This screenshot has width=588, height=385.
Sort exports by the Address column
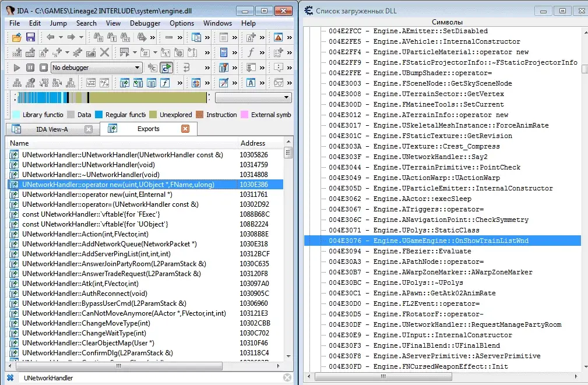tap(260, 143)
